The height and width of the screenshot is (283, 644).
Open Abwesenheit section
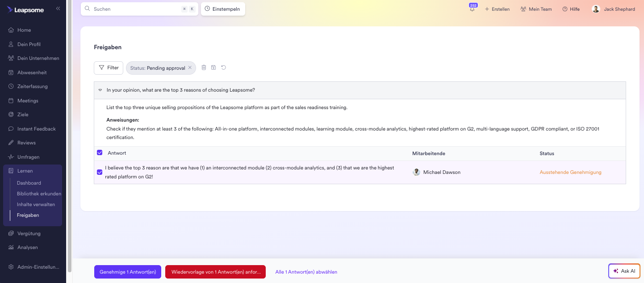point(33,72)
